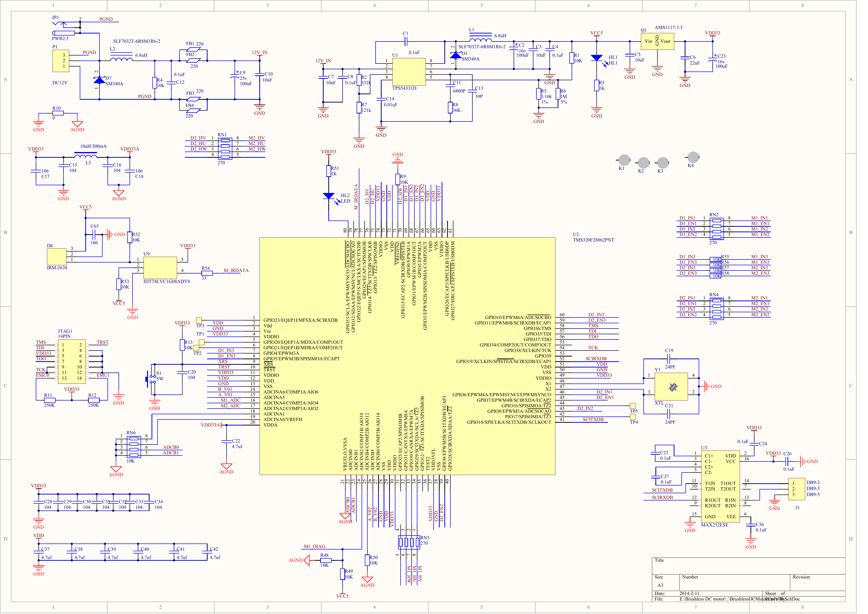
Task: Click test point TP5 pad
Action: (x=632, y=406)
